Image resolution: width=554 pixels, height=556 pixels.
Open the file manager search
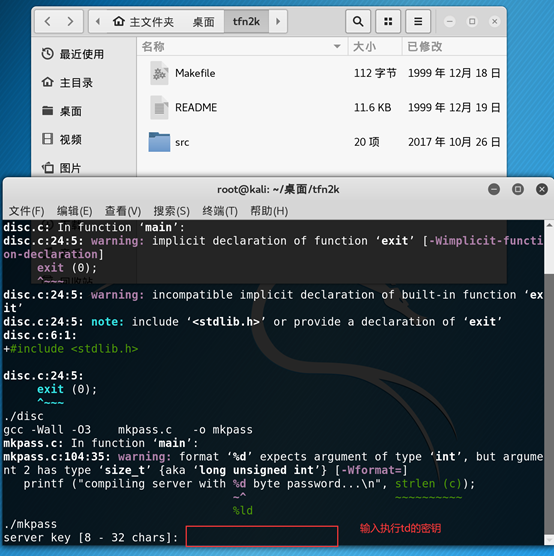pyautogui.click(x=358, y=22)
